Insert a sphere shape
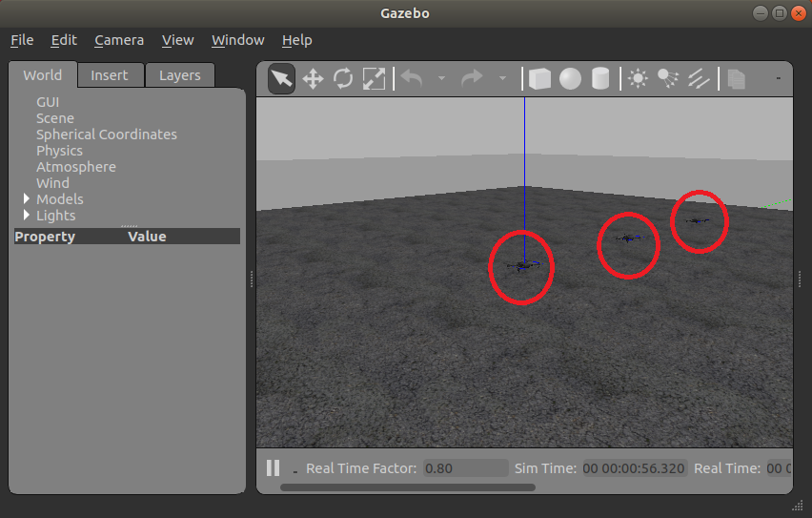The height and width of the screenshot is (518, 812). [x=570, y=79]
